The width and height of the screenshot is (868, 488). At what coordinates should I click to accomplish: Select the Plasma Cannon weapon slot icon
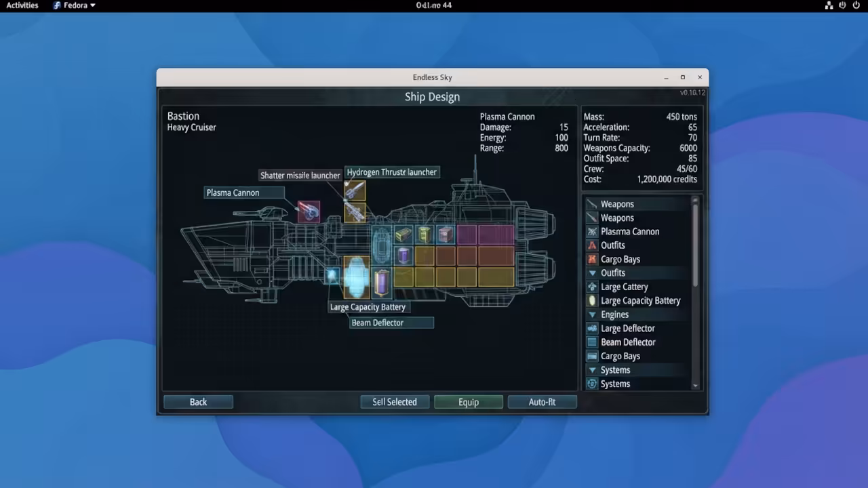pyautogui.click(x=309, y=211)
